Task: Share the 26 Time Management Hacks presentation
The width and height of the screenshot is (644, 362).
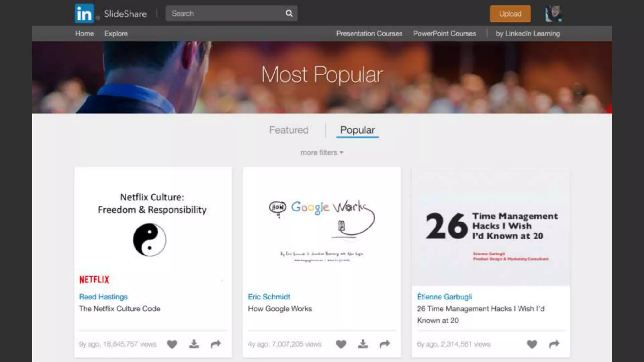Action: pyautogui.click(x=554, y=344)
